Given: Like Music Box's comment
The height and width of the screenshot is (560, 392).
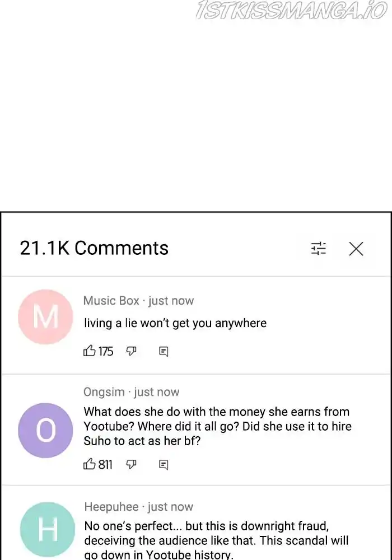Looking at the screenshot, I should 89,351.
